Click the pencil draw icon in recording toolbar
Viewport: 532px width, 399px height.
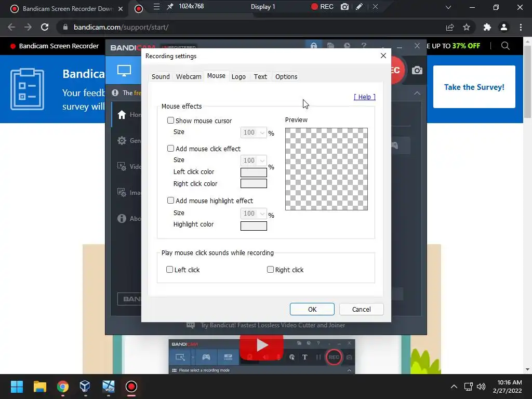tap(360, 6)
